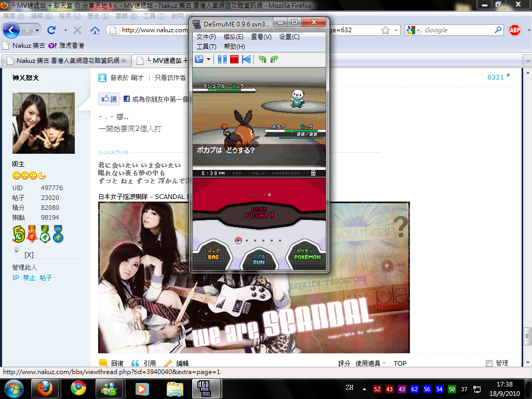Click the 只看該作者 link
Image resolution: width=532 pixels, height=399 pixels.
click(170, 78)
